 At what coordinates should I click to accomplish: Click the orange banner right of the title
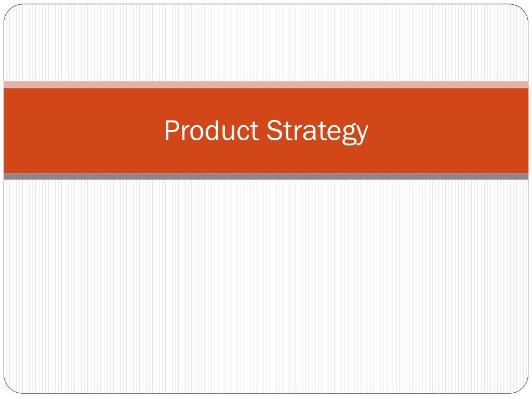click(x=448, y=130)
